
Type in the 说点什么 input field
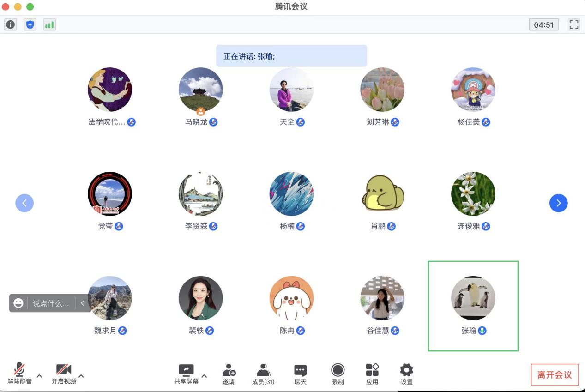51,303
